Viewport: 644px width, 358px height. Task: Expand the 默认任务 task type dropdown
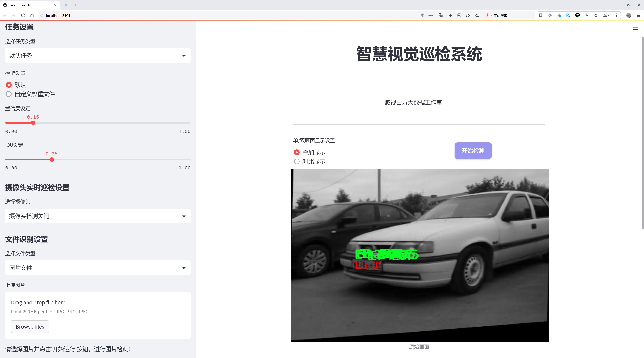(98, 56)
